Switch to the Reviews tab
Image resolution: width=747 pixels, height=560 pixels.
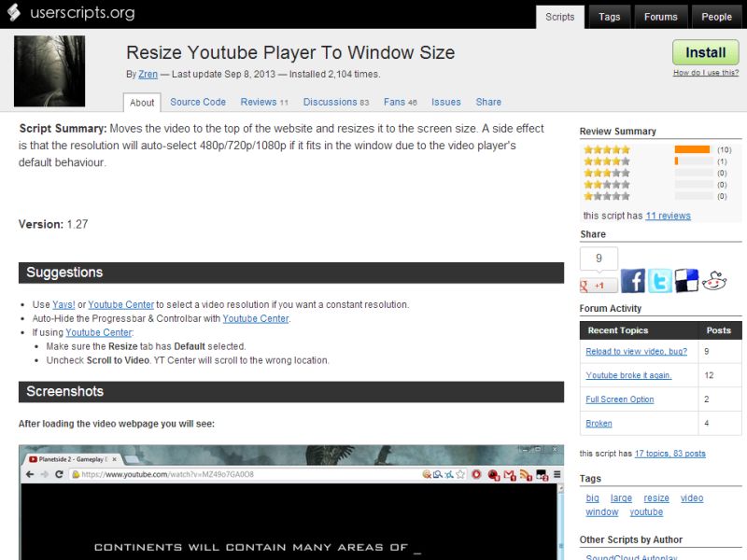[264, 102]
